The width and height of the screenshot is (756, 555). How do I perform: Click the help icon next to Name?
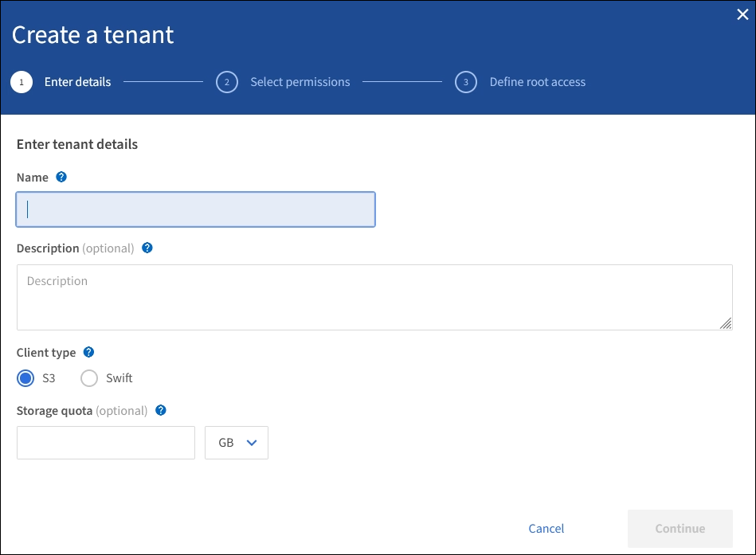pyautogui.click(x=61, y=177)
